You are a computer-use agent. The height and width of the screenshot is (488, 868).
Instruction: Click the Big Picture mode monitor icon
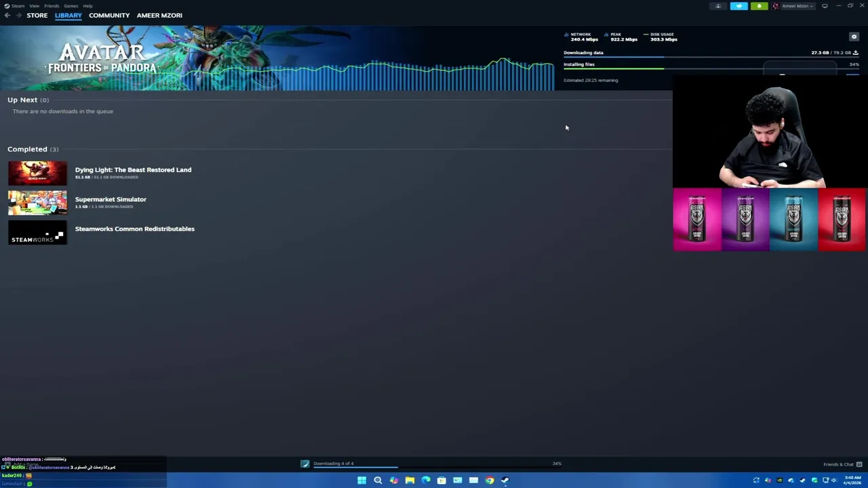(825, 6)
